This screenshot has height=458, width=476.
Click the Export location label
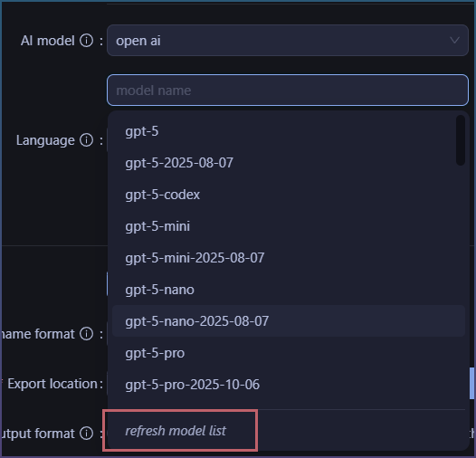(x=52, y=384)
